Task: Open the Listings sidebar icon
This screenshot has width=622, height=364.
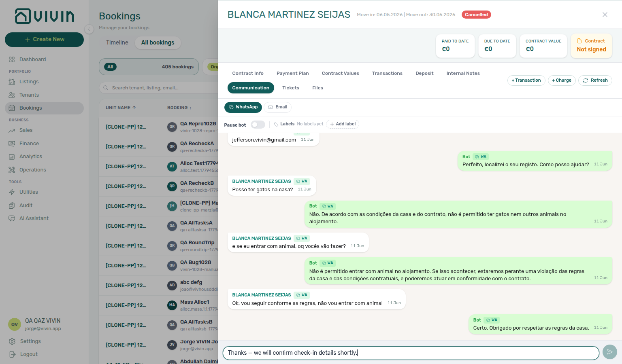Action: click(12, 82)
